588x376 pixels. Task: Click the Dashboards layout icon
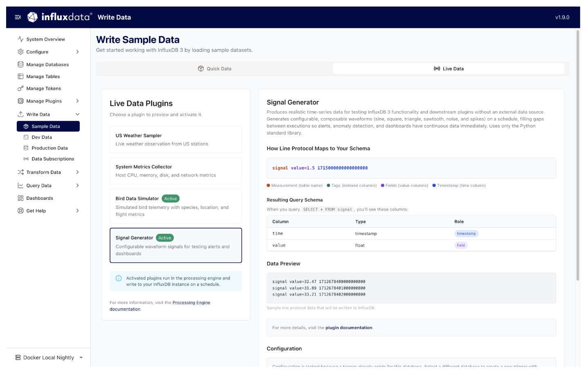coord(20,198)
